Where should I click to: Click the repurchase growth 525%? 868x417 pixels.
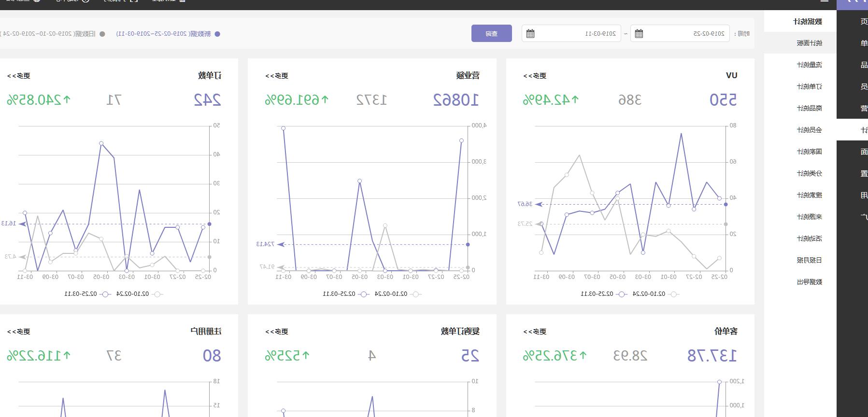pyautogui.click(x=287, y=356)
